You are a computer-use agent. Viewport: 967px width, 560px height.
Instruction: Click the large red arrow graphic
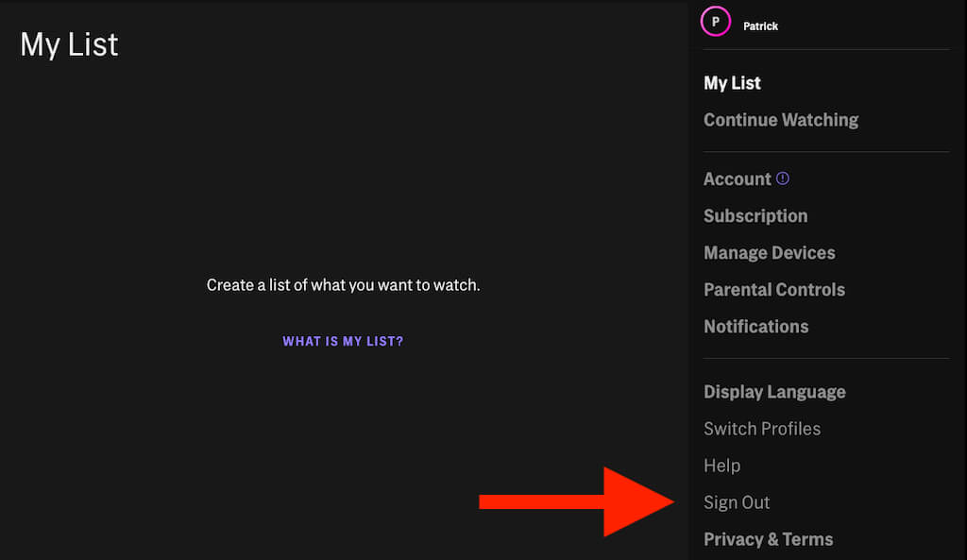(x=576, y=501)
